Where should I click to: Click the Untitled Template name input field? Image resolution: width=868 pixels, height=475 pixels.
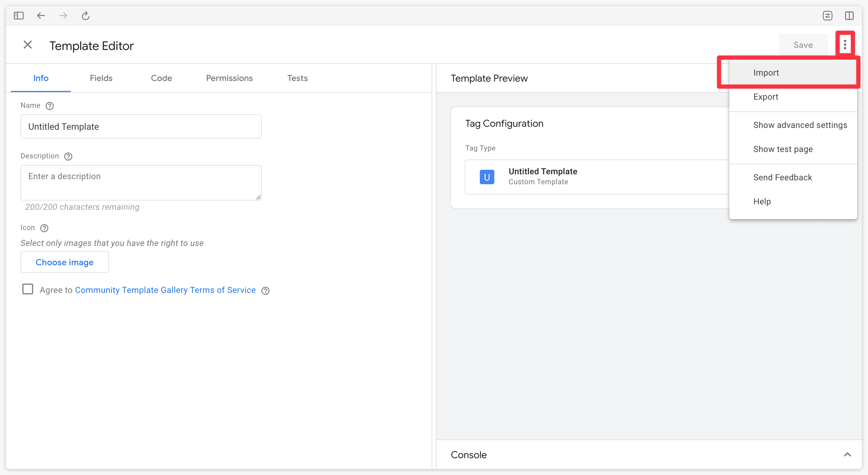(x=140, y=126)
